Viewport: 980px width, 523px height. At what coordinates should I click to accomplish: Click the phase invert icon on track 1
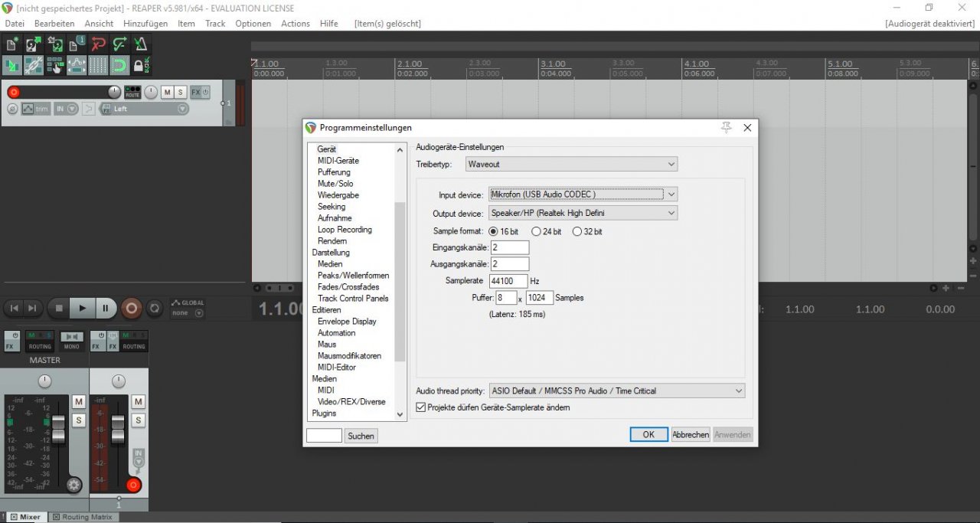tap(12, 109)
